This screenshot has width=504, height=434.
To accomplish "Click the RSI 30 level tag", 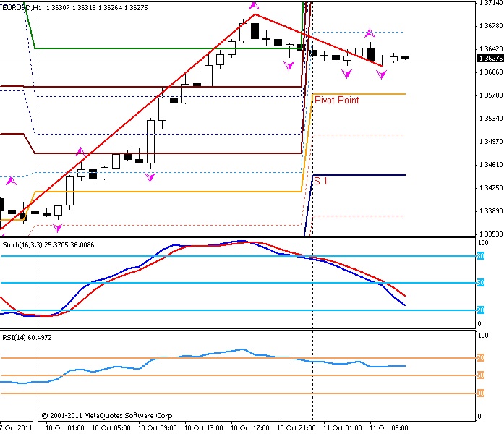I will click(480, 393).
